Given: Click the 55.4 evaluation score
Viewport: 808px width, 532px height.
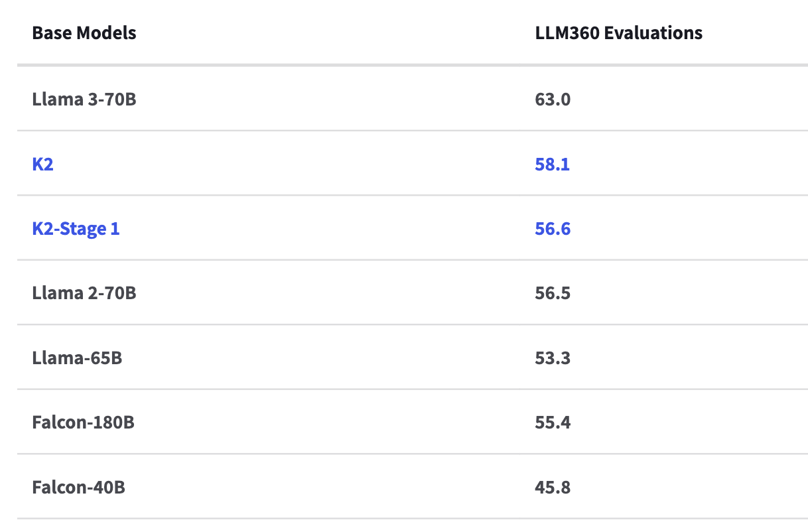Looking at the screenshot, I should pos(553,423).
